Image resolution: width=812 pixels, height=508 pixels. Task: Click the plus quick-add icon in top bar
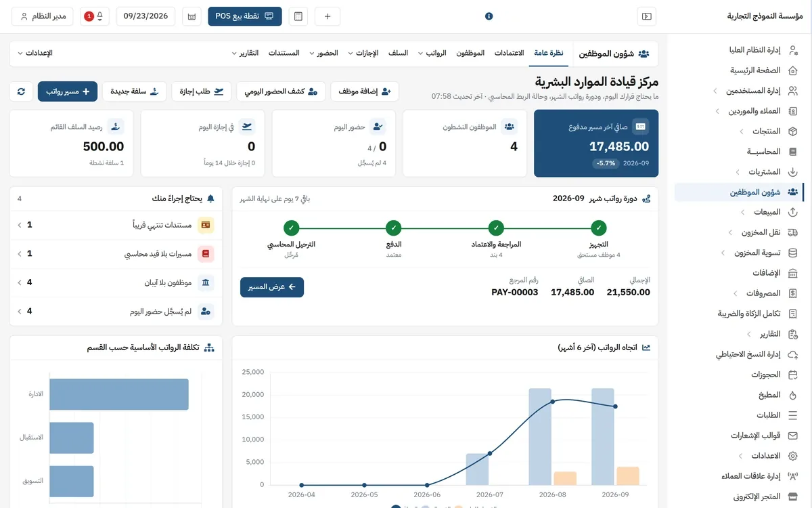[328, 16]
